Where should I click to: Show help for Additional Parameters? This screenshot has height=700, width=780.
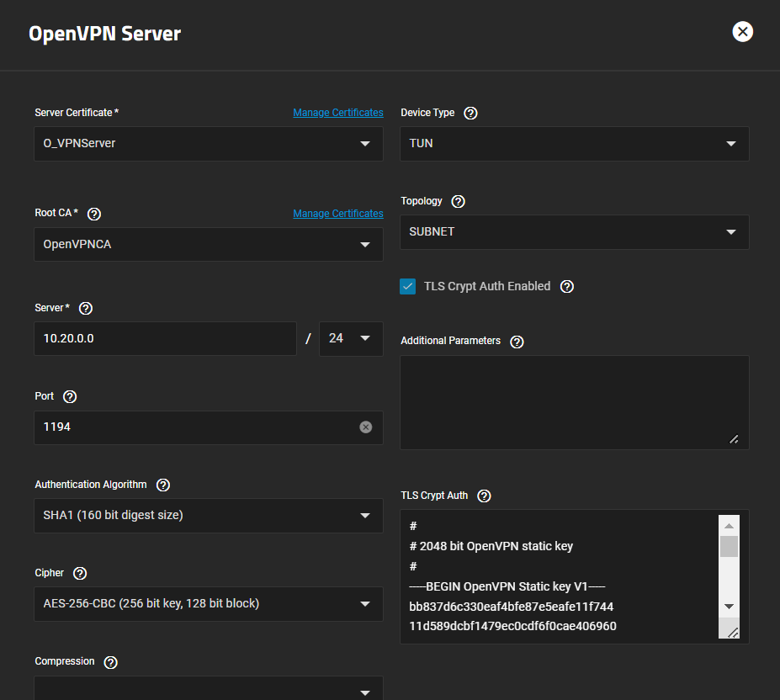517,342
